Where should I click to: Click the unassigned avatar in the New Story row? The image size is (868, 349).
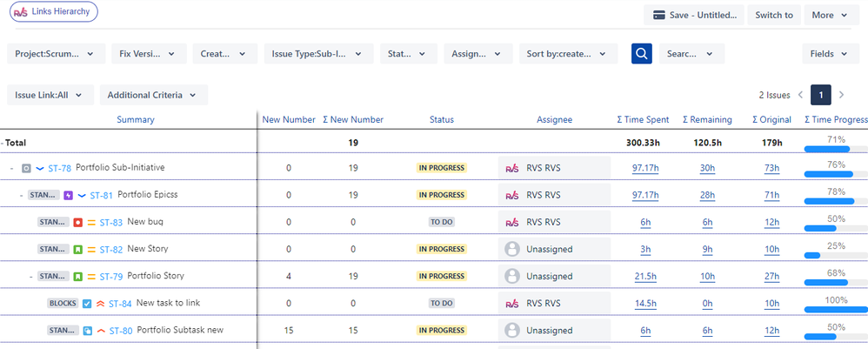point(512,249)
